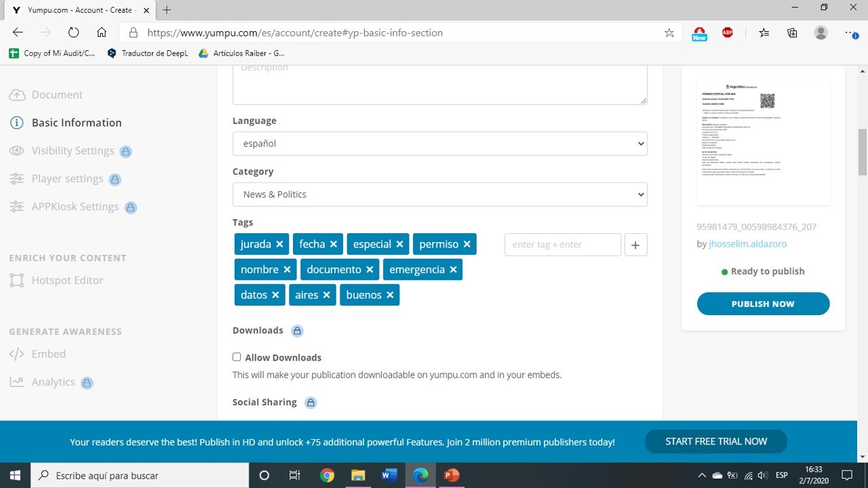
Task: Click the Visibility Settings eye item
Action: (73, 151)
